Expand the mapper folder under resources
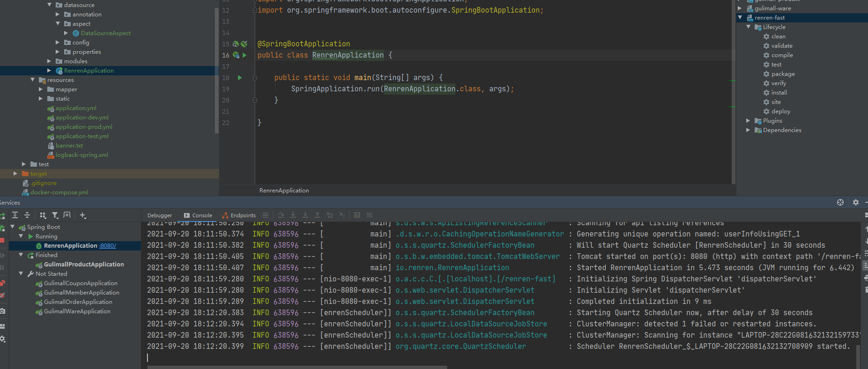868x369 pixels. click(41, 89)
